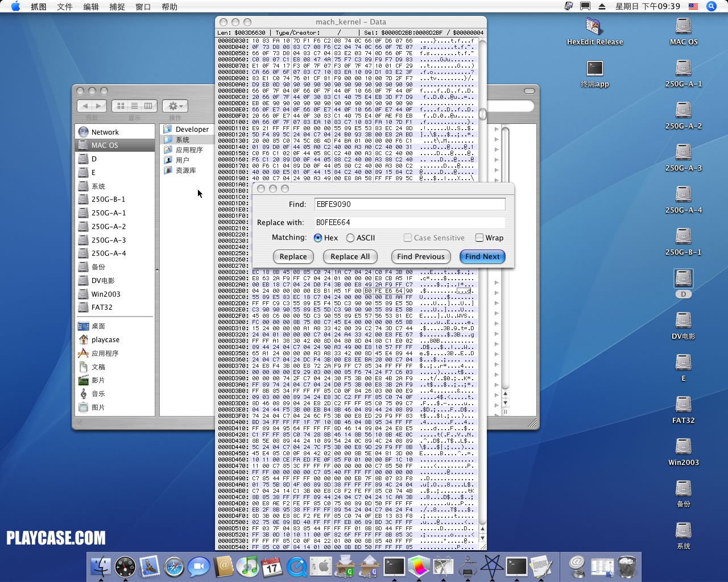Open iCal calendar in Dock
728x582 pixels.
272,566
